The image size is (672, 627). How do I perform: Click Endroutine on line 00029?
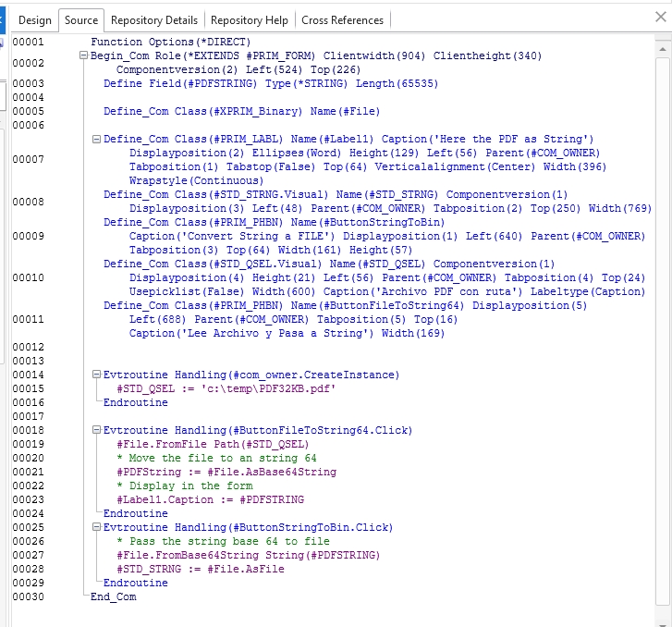136,583
